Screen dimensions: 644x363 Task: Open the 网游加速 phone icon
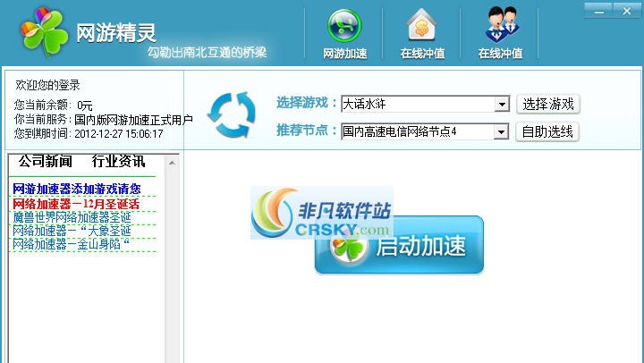point(344,26)
